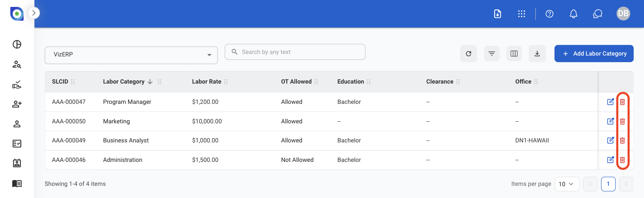The height and width of the screenshot is (198, 644).
Task: Click the search by any text field
Action: click(x=295, y=52)
